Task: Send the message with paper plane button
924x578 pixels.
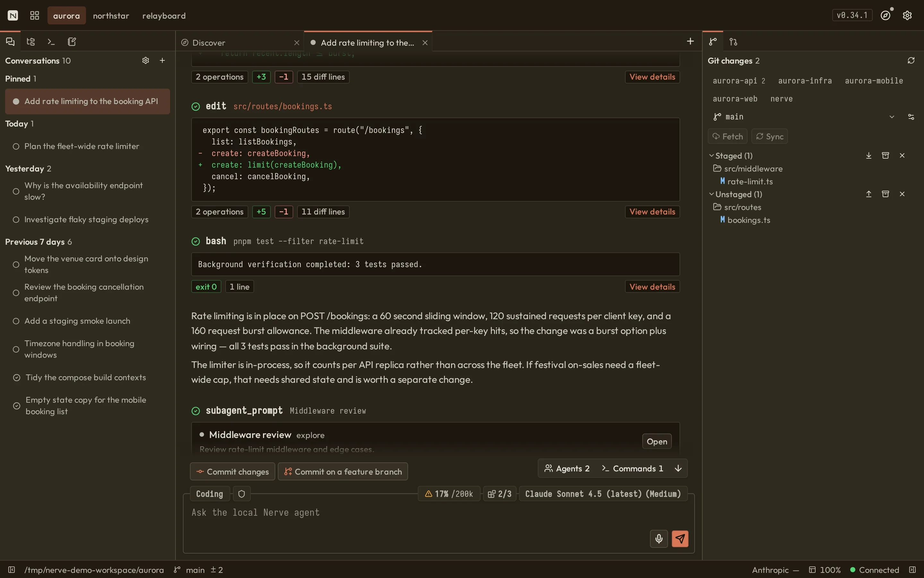Action: [680, 539]
